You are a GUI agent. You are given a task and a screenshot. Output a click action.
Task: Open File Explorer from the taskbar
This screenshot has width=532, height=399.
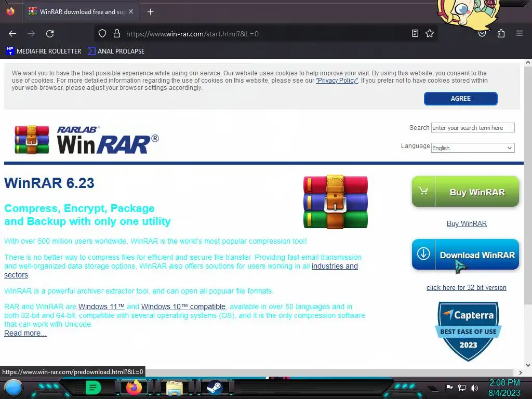pos(175,388)
